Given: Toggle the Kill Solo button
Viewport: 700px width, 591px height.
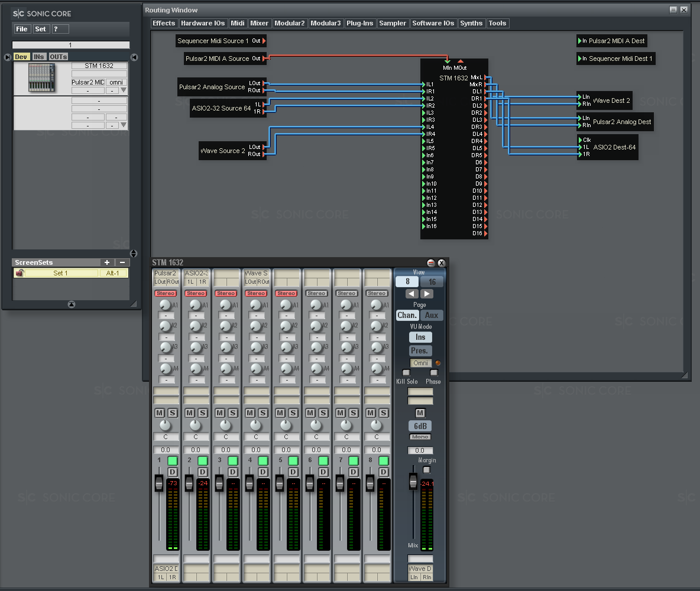Looking at the screenshot, I should click(x=406, y=372).
